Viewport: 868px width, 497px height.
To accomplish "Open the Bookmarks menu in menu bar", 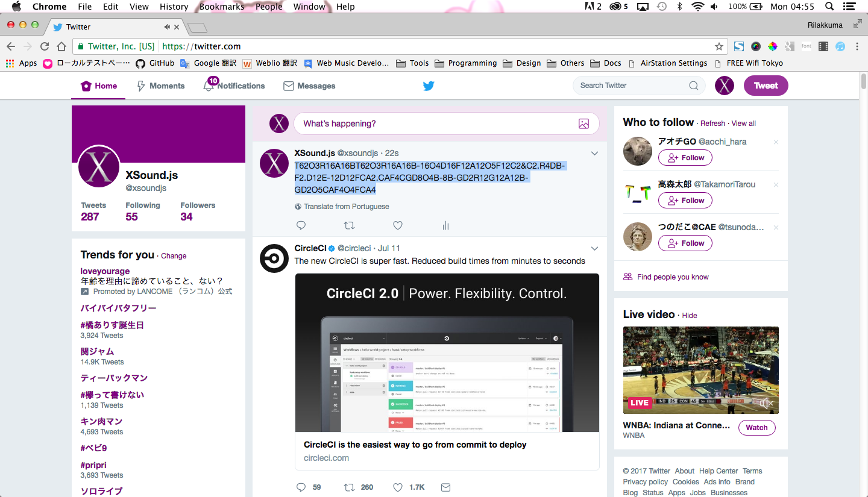I will pos(222,7).
